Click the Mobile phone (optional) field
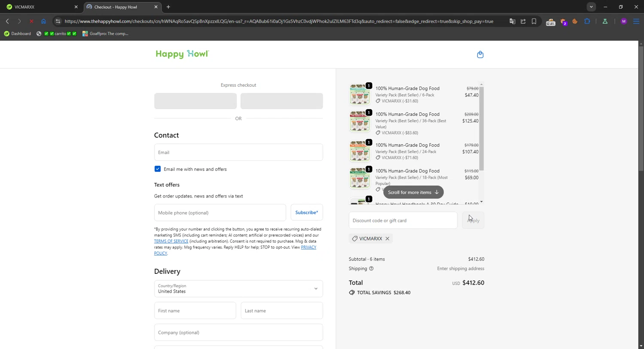The image size is (644, 349). coord(220,212)
